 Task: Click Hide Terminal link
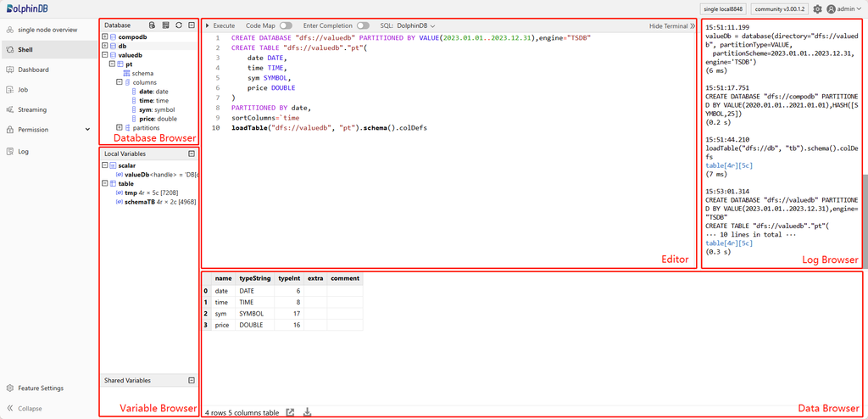671,26
